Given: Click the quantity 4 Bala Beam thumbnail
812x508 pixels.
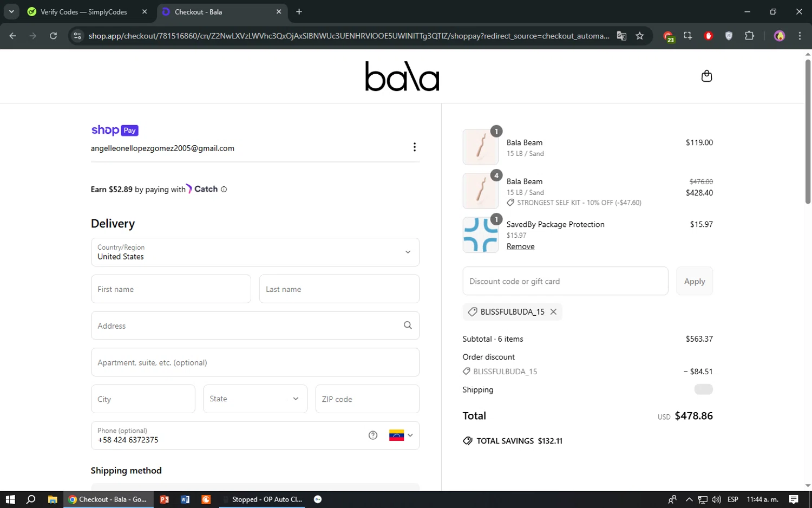Looking at the screenshot, I should [x=481, y=191].
